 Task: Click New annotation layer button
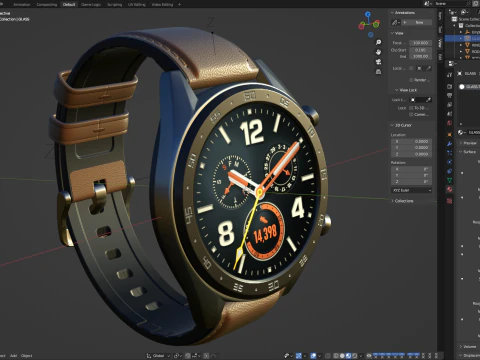pos(417,22)
